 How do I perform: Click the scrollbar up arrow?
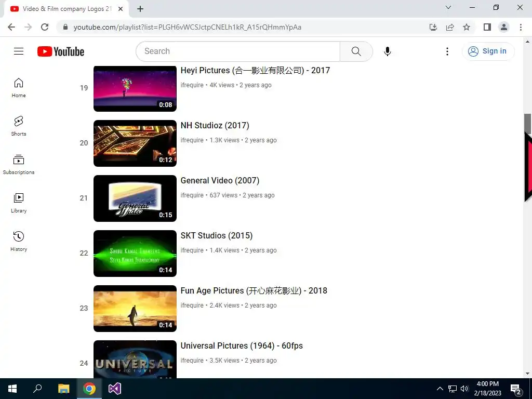tap(527, 42)
